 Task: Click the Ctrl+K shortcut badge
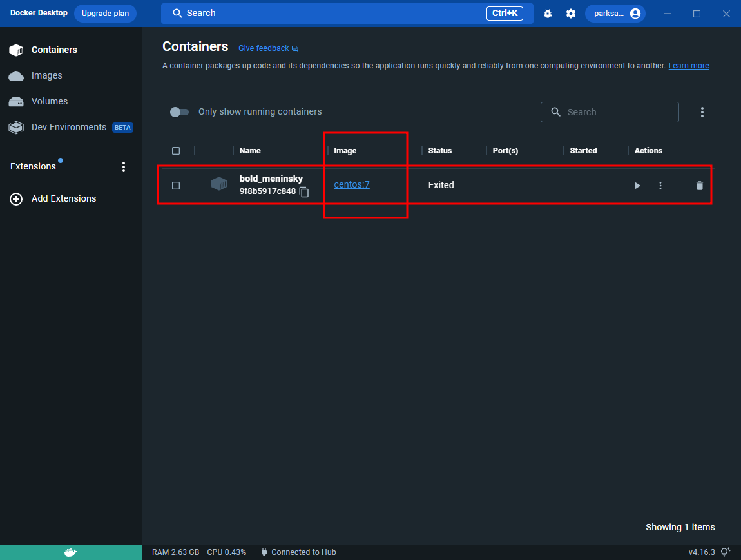point(505,14)
